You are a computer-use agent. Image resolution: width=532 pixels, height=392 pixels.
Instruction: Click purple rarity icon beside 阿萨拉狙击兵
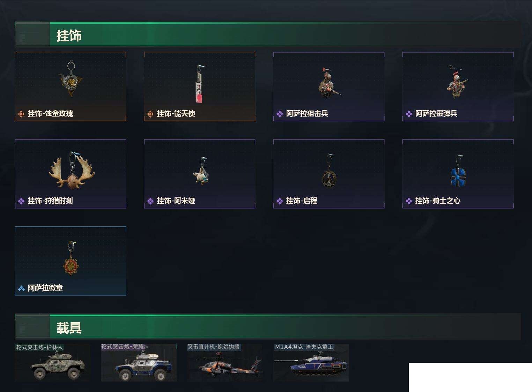[x=280, y=114]
